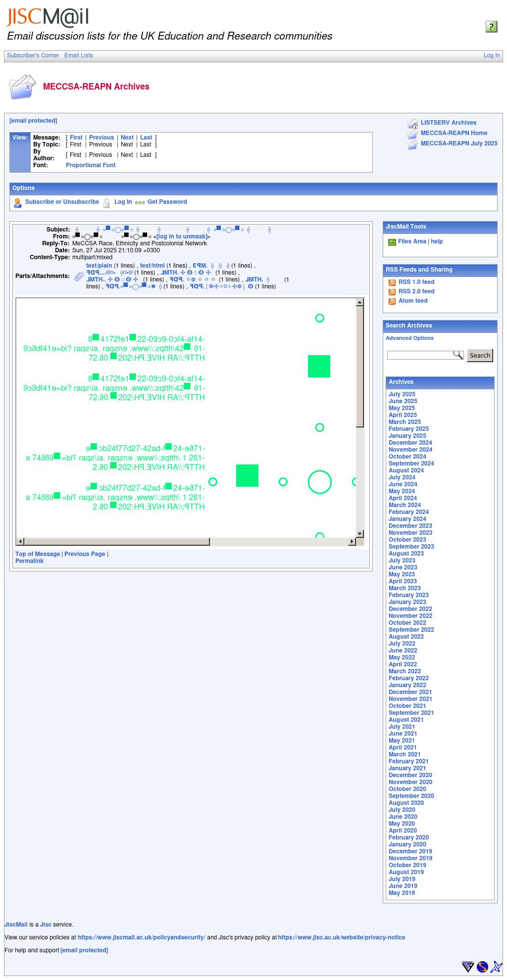Open the Advanced Options link

coord(409,338)
